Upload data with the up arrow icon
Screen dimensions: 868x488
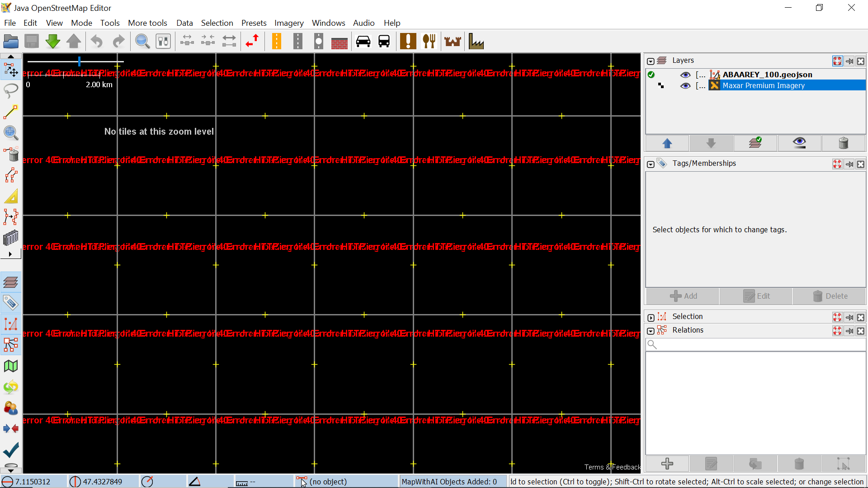click(x=74, y=42)
